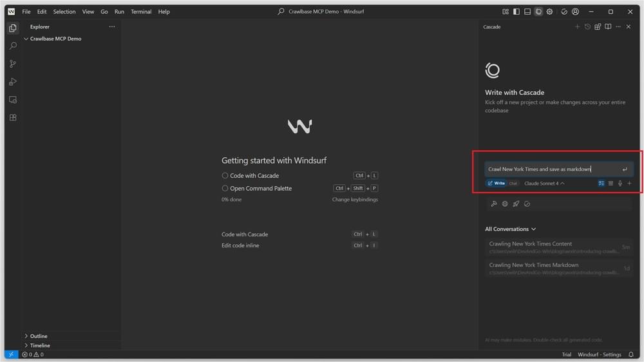Open Windsurf - Settings in status bar
This screenshot has height=362, width=644.
(x=599, y=355)
